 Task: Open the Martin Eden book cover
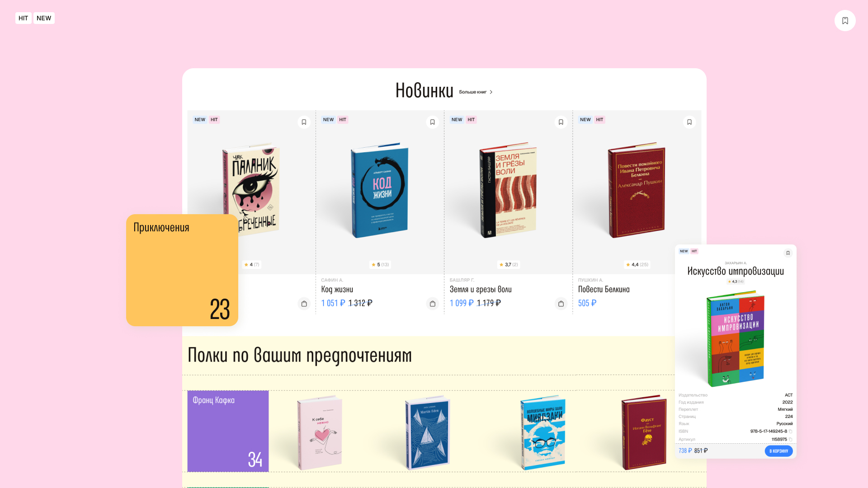pyautogui.click(x=427, y=433)
